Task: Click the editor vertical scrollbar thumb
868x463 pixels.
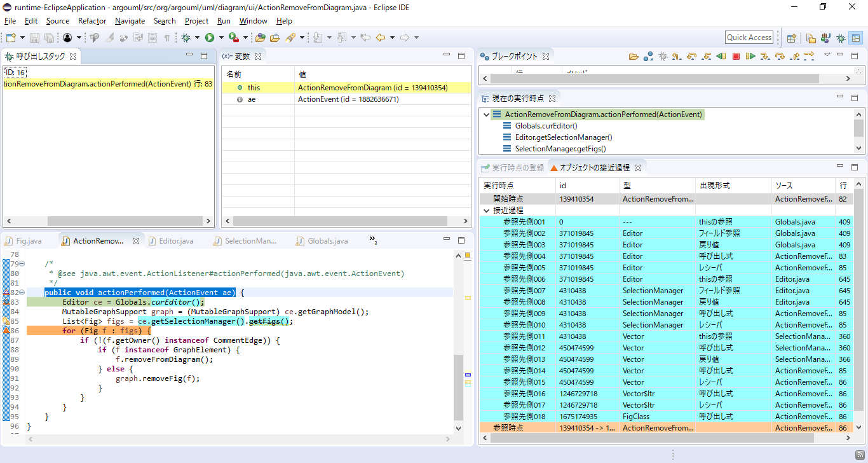Action: click(x=458, y=387)
